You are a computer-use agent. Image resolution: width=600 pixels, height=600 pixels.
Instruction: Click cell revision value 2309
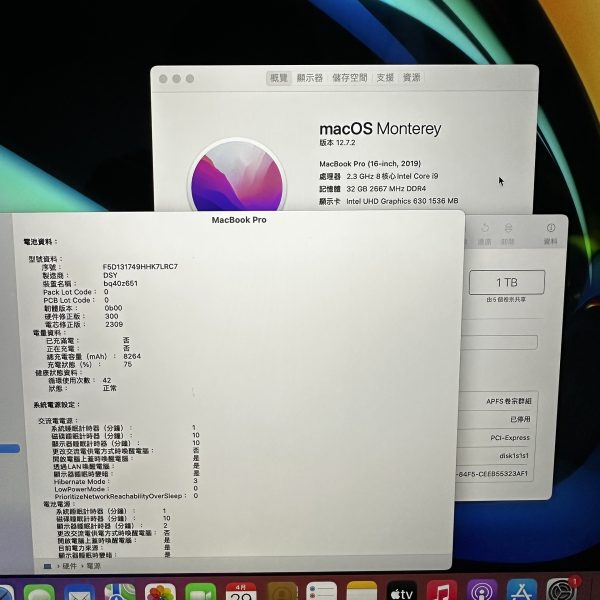pyautogui.click(x=114, y=324)
